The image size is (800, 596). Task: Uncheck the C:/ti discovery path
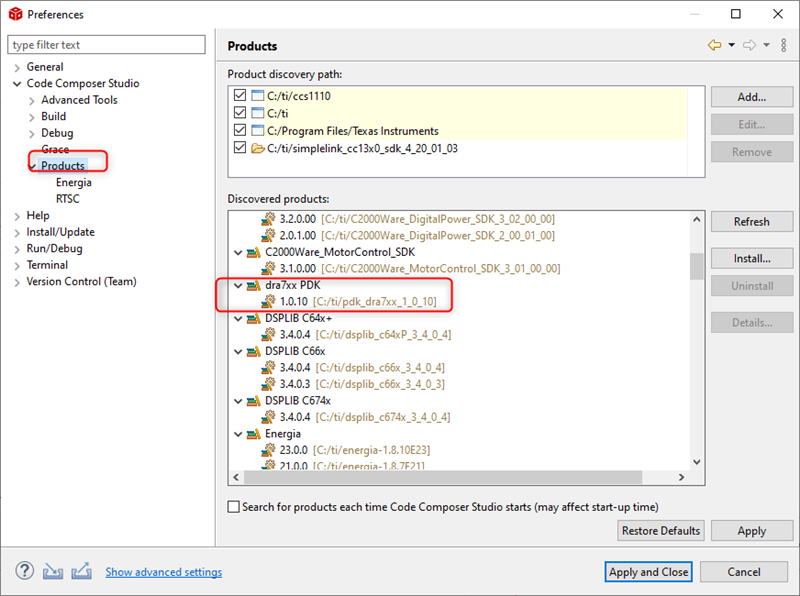[240, 113]
